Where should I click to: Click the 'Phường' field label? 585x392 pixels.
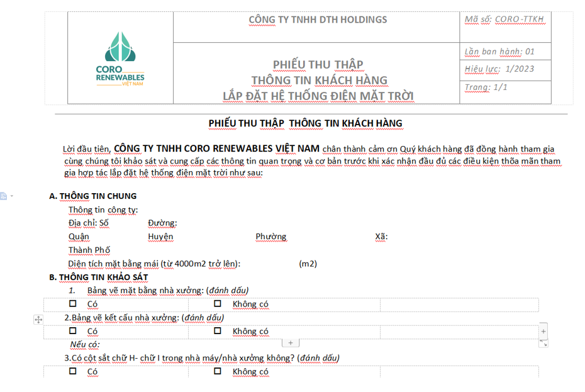coord(271,237)
